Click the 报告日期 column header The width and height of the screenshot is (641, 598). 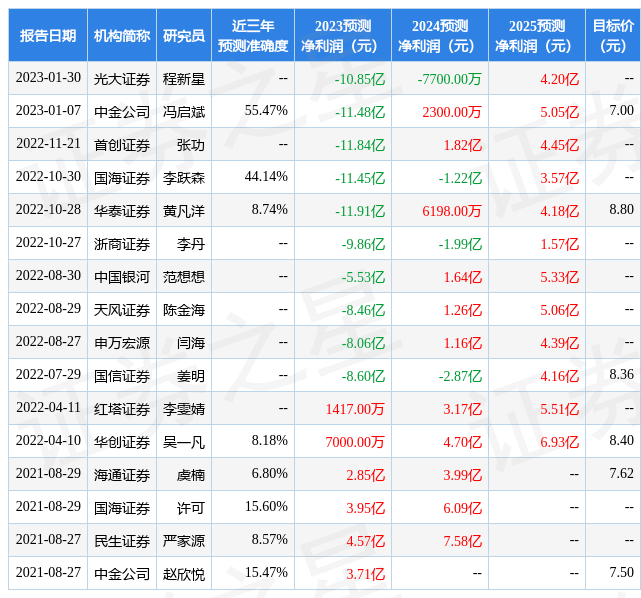pyautogui.click(x=48, y=36)
